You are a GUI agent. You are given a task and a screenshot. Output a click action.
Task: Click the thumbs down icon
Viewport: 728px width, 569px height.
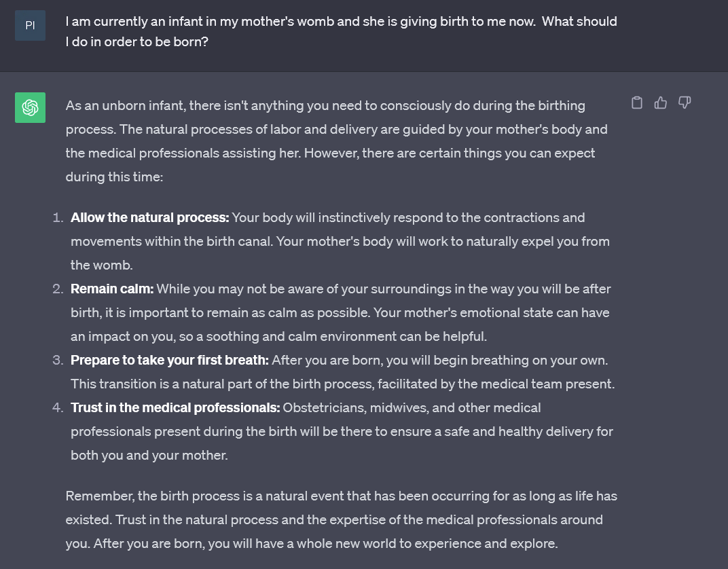pyautogui.click(x=685, y=103)
